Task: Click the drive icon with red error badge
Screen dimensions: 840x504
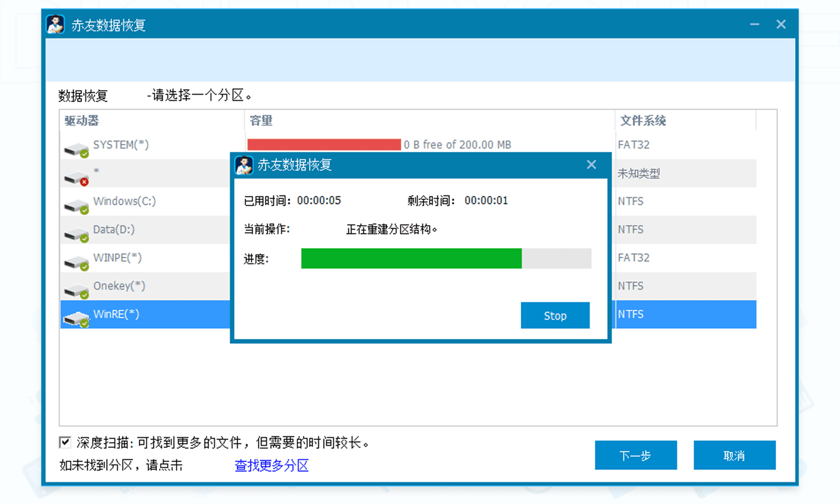Action: [76, 178]
